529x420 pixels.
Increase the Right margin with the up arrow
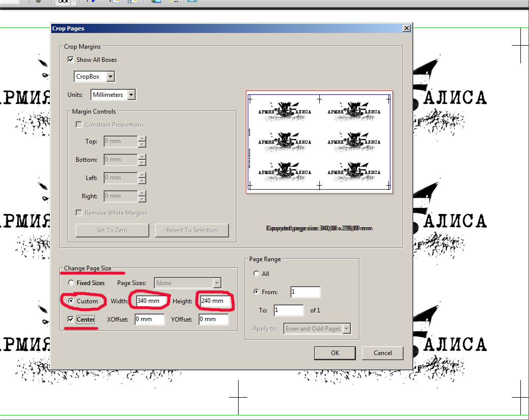[142, 193]
